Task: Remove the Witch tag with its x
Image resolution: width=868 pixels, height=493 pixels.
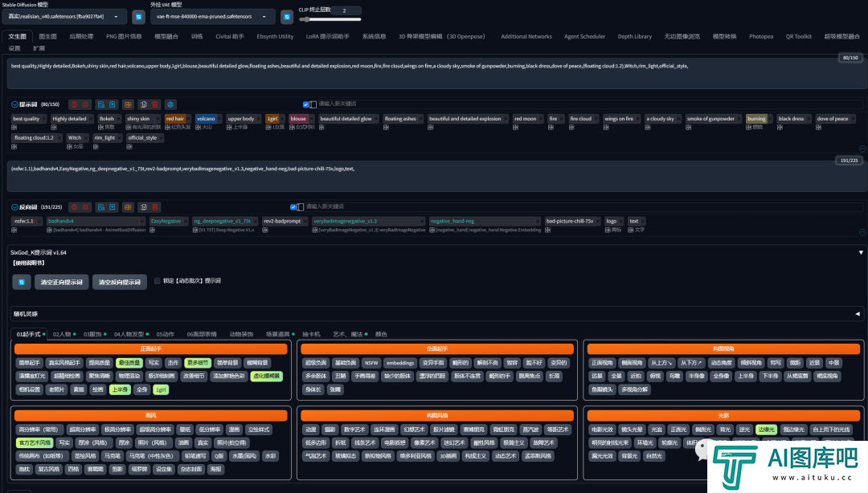Action: (85, 138)
